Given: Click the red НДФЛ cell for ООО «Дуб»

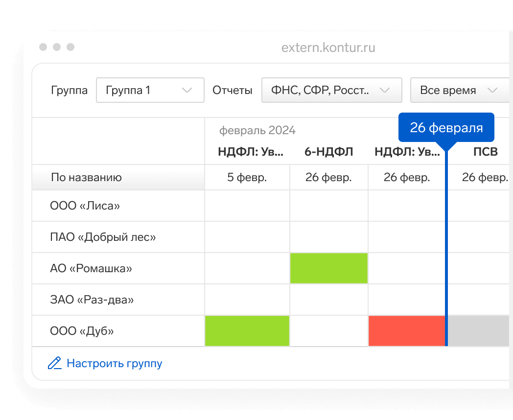Looking at the screenshot, I should coord(406,331).
